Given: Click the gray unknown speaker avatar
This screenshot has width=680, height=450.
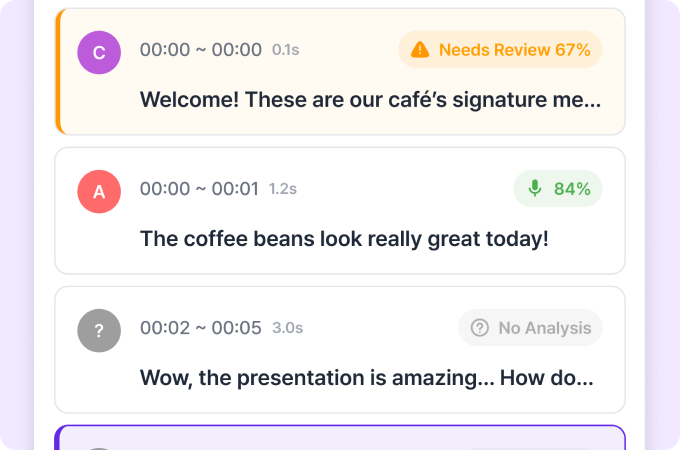Looking at the screenshot, I should 99,330.
